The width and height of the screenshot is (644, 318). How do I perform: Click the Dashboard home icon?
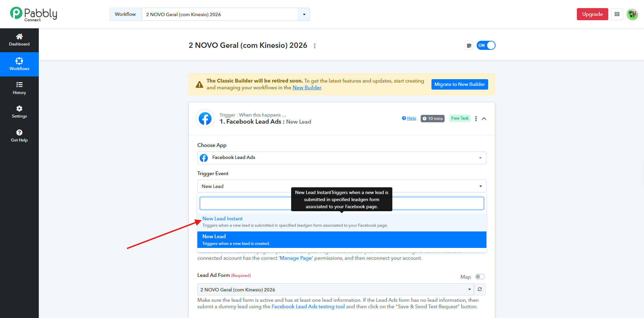(19, 36)
